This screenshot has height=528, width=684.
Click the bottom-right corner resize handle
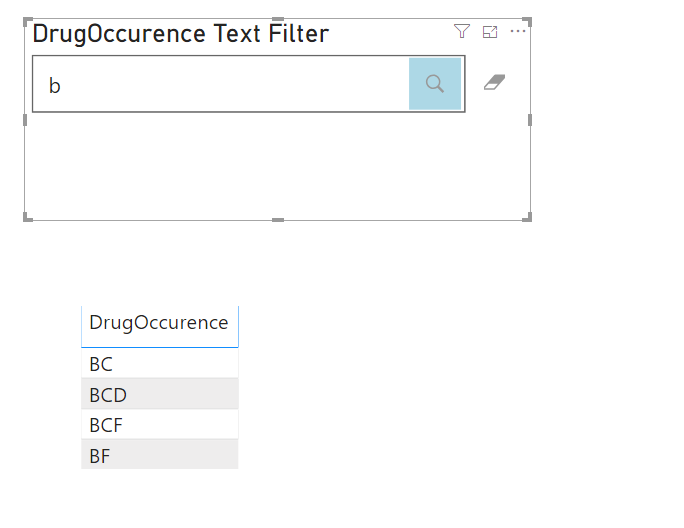click(527, 218)
